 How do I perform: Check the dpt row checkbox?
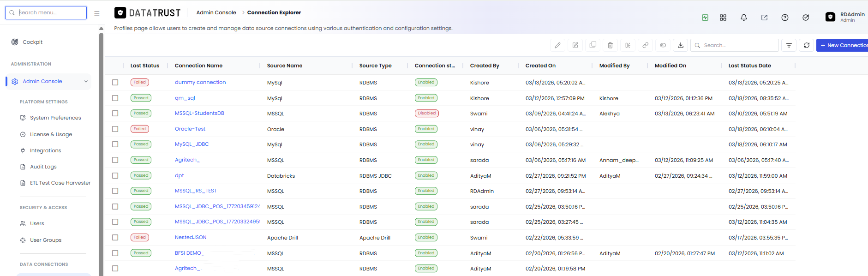pos(115,175)
